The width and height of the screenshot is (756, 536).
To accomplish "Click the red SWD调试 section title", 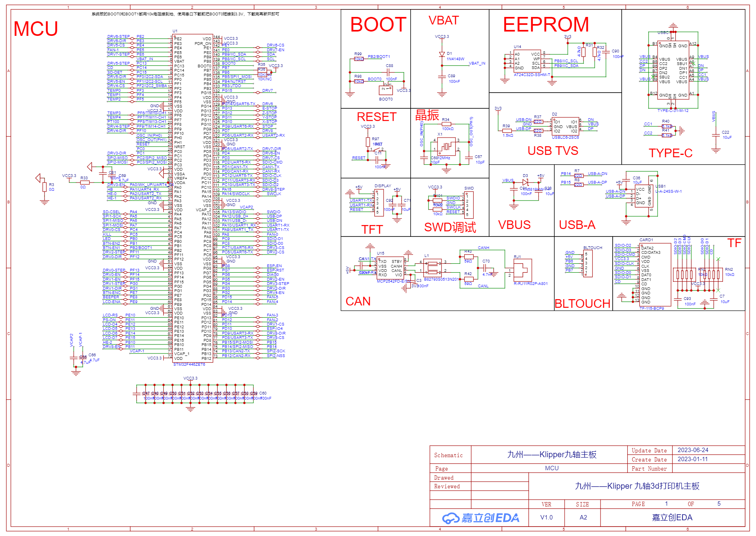I will coord(450,227).
